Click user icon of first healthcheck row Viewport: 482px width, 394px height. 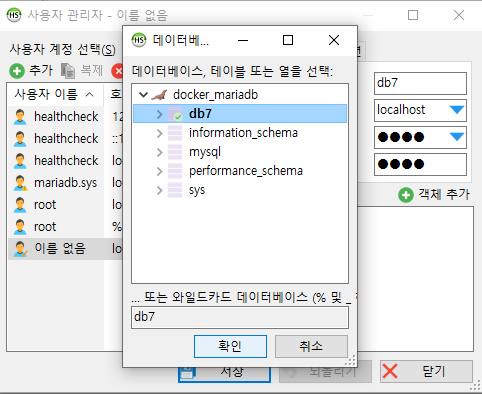20,117
